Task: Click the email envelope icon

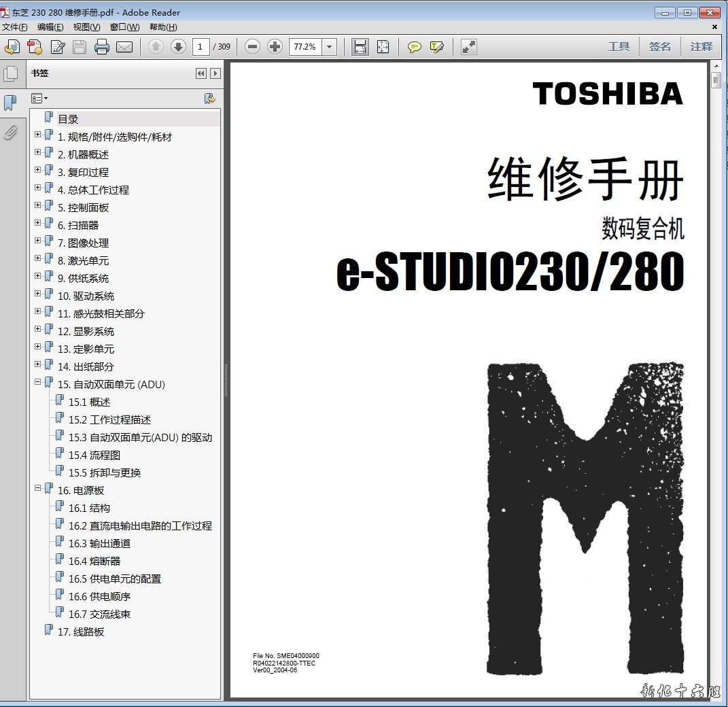Action: pos(124,47)
